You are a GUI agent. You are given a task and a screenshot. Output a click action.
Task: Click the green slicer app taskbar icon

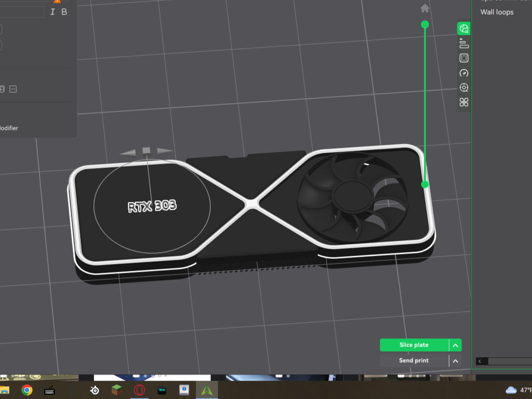[x=207, y=391]
